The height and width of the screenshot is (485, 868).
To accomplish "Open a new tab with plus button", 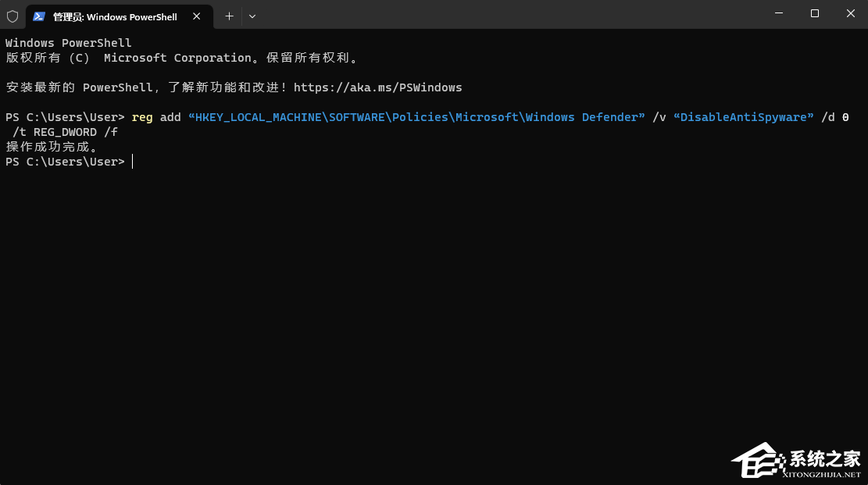I will point(229,16).
